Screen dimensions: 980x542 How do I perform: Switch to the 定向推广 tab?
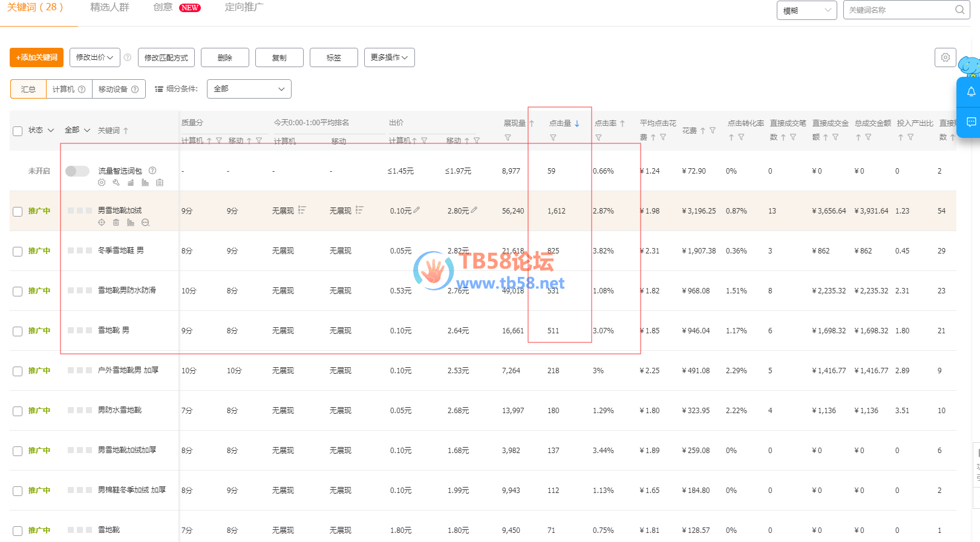point(244,7)
